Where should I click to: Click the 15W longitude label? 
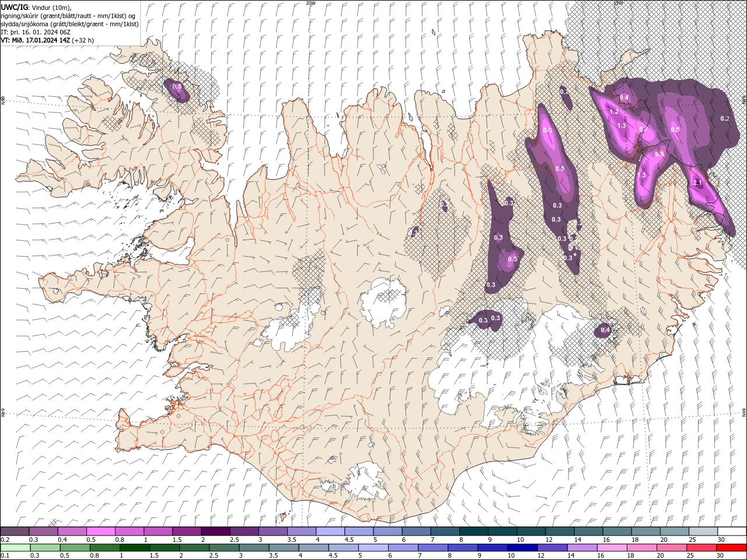pyautogui.click(x=618, y=3)
